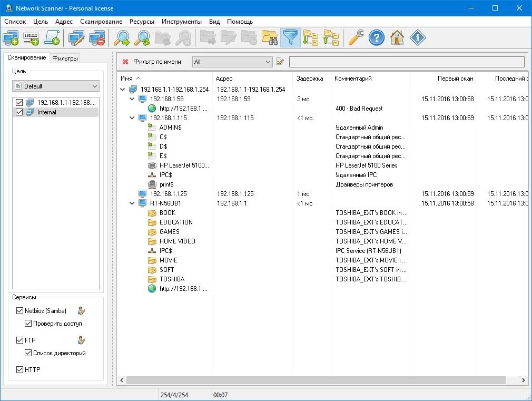Click the home page house icon
This screenshot has height=401, width=532.
[x=397, y=38]
